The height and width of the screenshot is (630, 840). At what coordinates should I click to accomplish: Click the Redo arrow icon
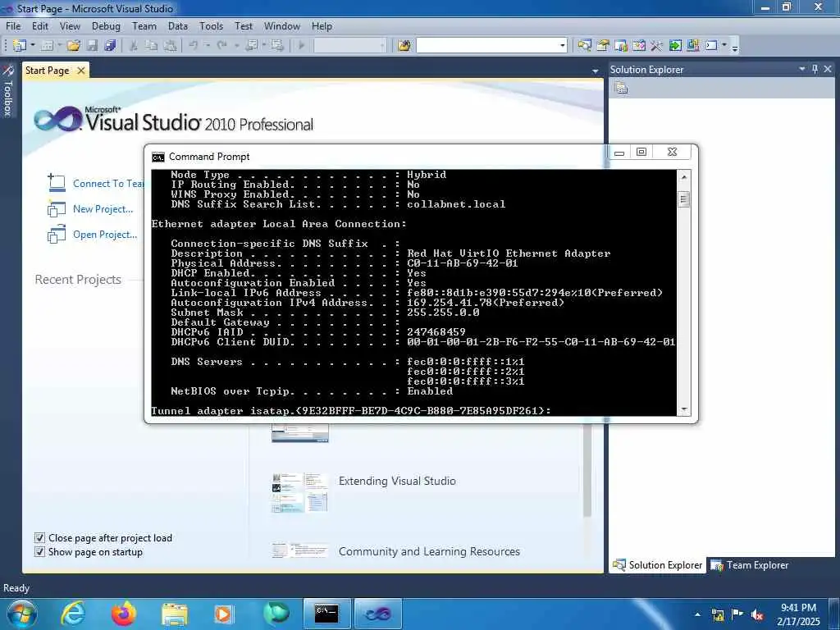(221, 46)
